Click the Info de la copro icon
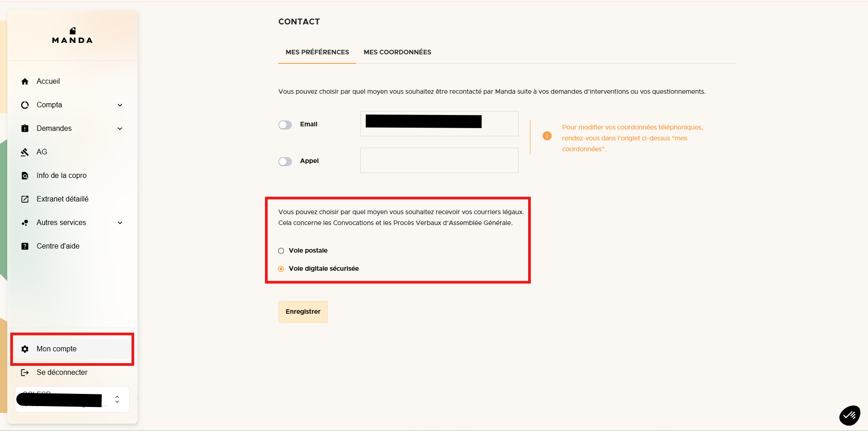This screenshot has height=431, width=868. (x=25, y=176)
